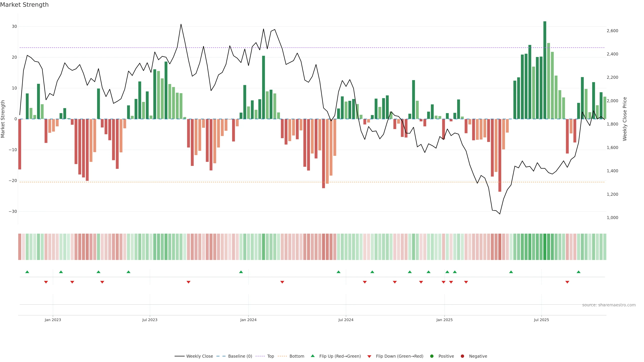The image size is (644, 362).
Task: Click the Market Strength chart title
Action: click(24, 5)
